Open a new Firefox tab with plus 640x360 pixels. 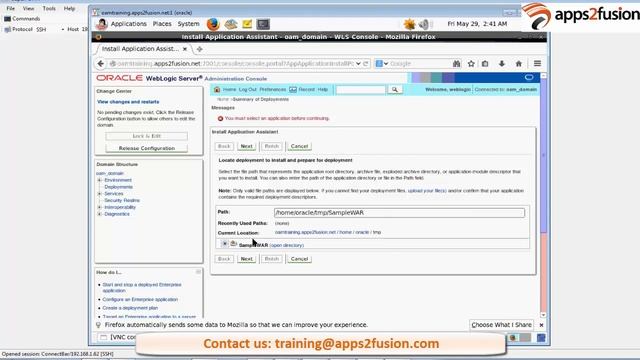(x=199, y=49)
